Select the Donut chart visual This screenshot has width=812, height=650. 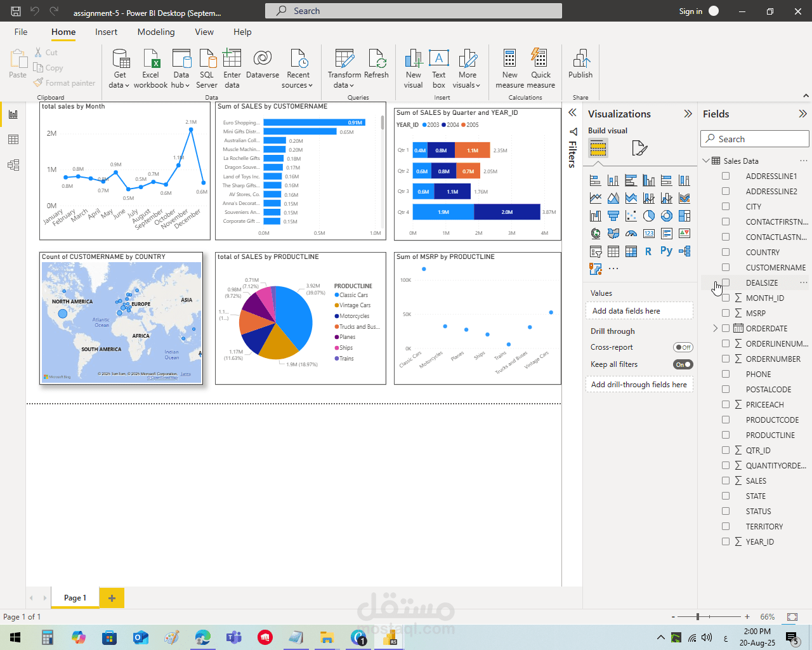(666, 216)
